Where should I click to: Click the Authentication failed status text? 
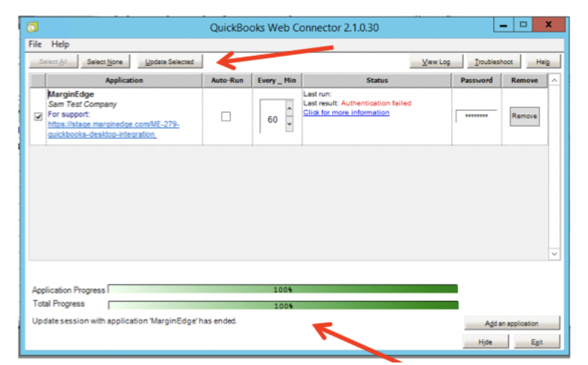[376, 103]
